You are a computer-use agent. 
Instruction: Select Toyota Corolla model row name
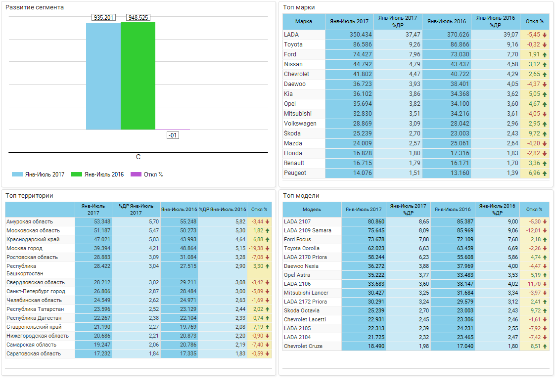click(x=302, y=249)
